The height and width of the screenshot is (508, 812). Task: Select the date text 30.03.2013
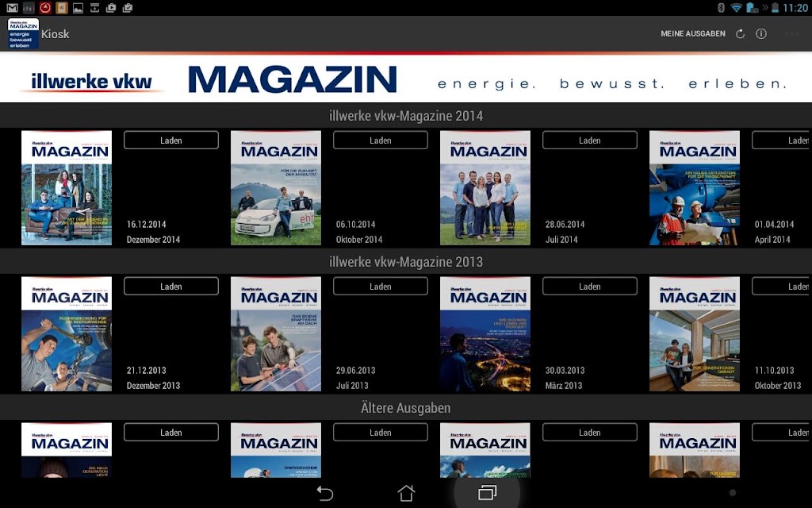(565, 371)
